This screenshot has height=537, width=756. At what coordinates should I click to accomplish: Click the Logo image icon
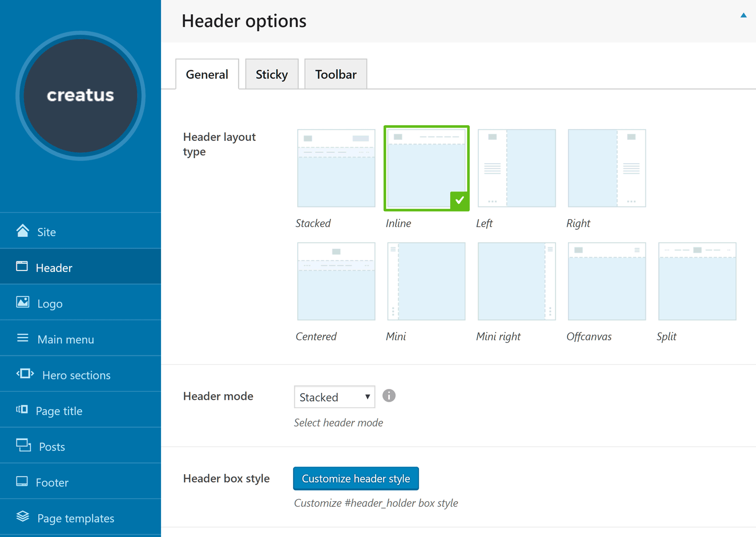tap(23, 302)
